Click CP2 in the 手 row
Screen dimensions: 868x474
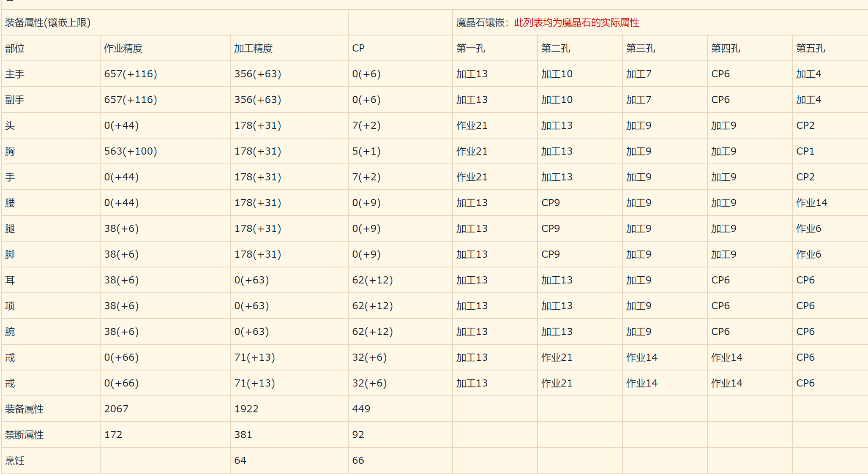pyautogui.click(x=805, y=177)
